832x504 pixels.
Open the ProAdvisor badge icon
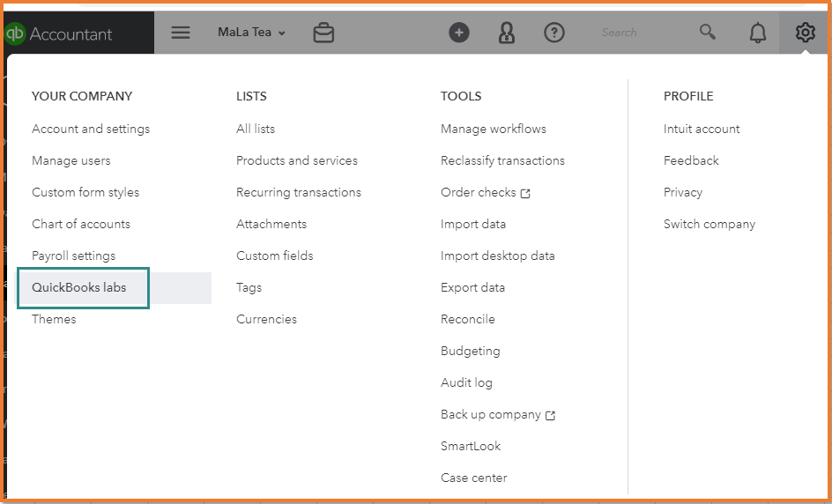(507, 33)
